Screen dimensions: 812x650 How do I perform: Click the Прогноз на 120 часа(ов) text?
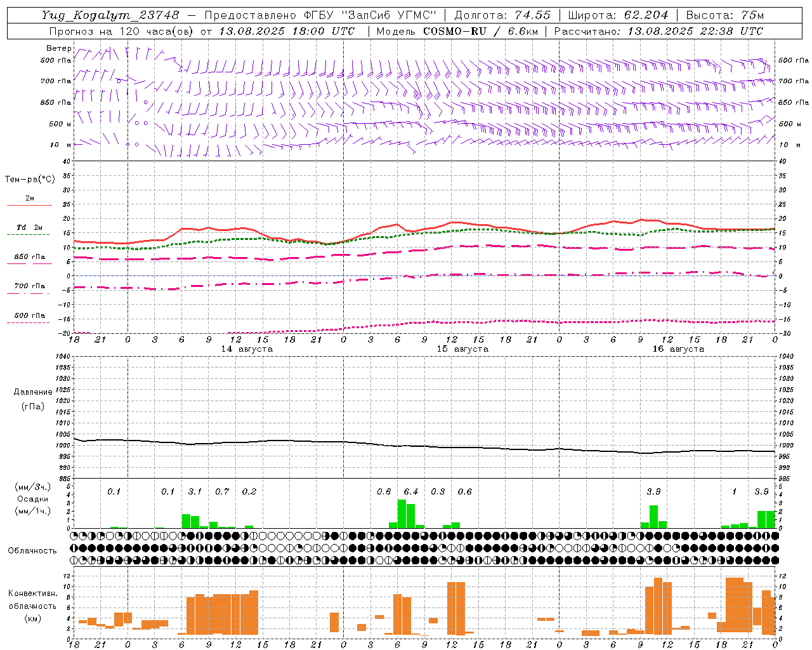[x=122, y=31]
